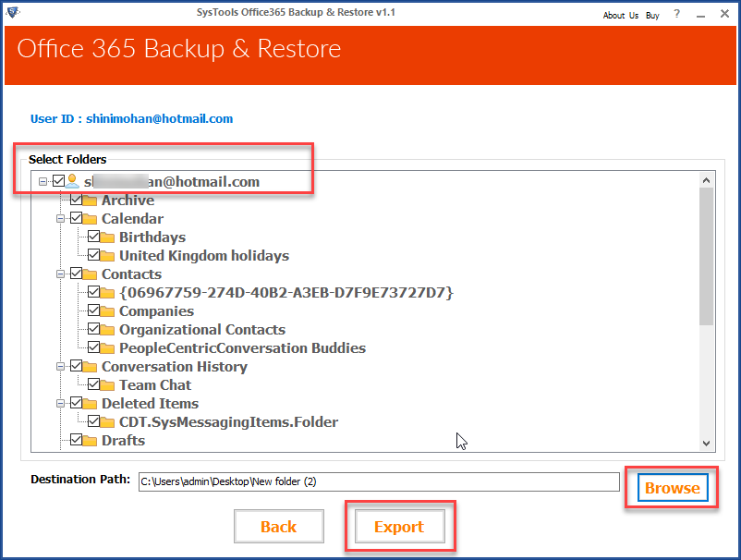The width and height of the screenshot is (741, 560).
Task: Collapse the Contacts tree branch
Action: point(63,274)
